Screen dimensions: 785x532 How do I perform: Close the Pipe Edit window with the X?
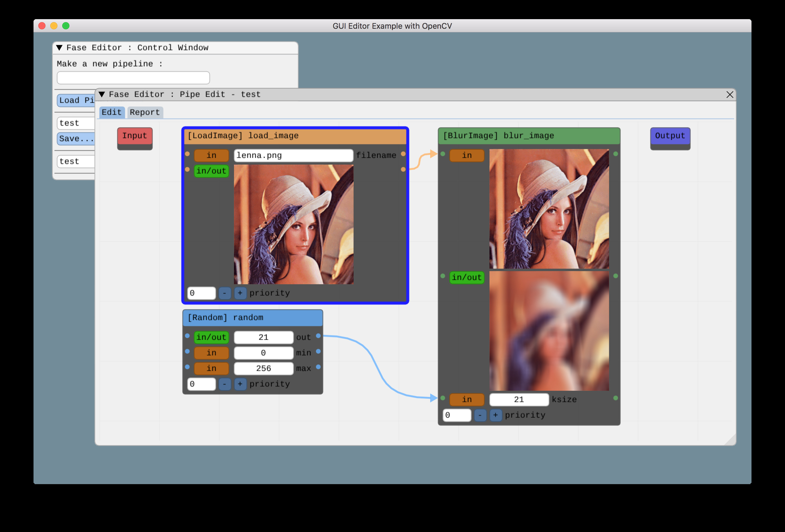pos(730,95)
